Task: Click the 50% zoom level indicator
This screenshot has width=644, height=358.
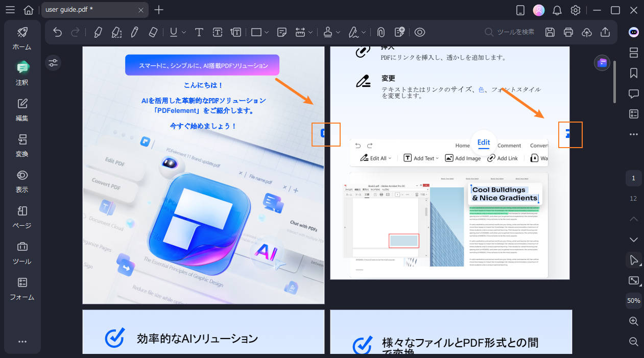Action: coord(633,301)
